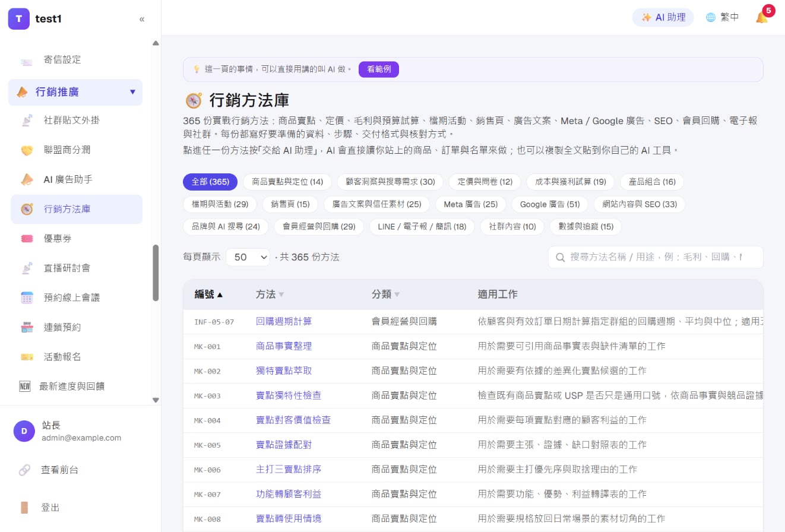Click the AI 廣告助手 megaphone icon
Viewport: 785px width, 532px height.
(27, 179)
